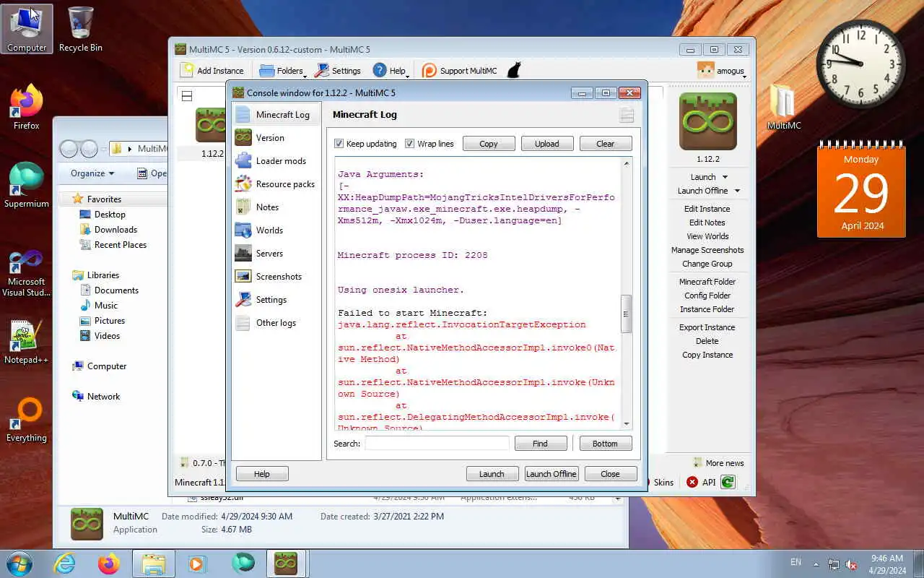Open the amogus account dropdown
Image resolution: width=924 pixels, height=578 pixels.
(x=721, y=70)
